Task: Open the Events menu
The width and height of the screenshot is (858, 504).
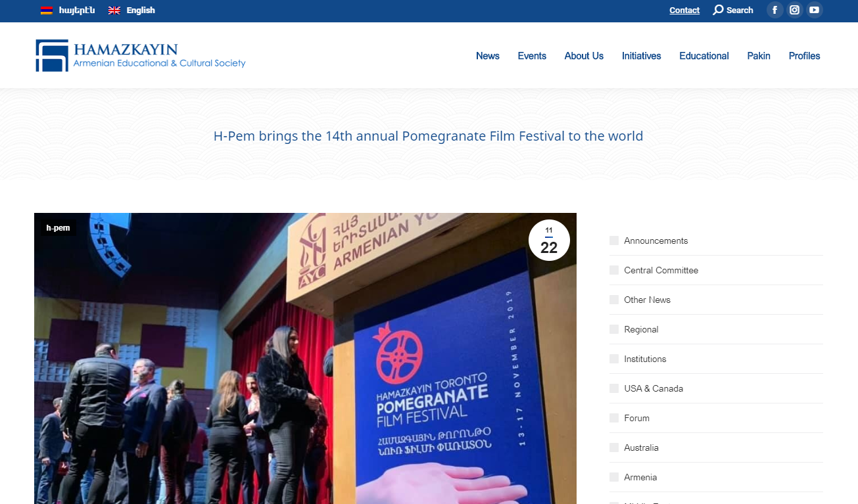Action: click(532, 56)
